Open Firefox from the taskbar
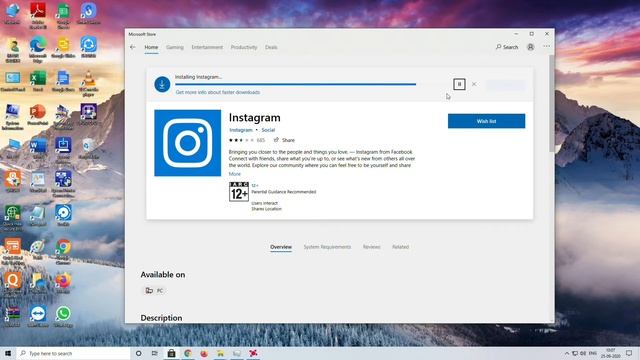This screenshot has width=640, height=360. (204, 353)
